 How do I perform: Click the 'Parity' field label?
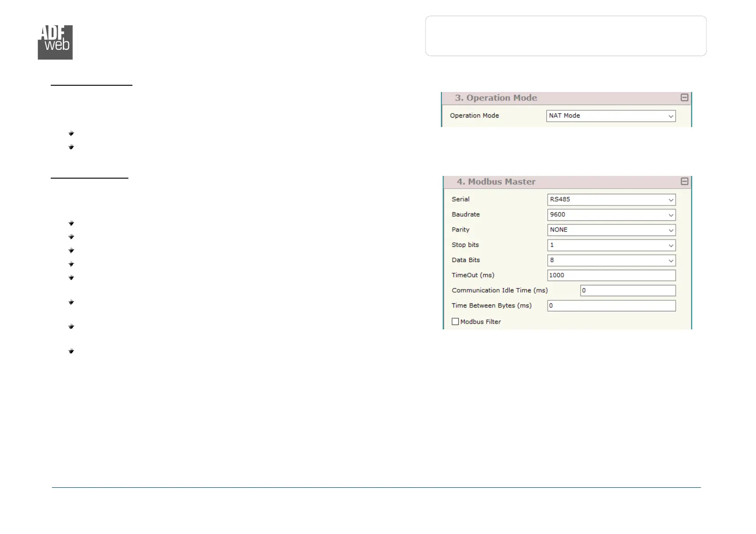click(461, 230)
